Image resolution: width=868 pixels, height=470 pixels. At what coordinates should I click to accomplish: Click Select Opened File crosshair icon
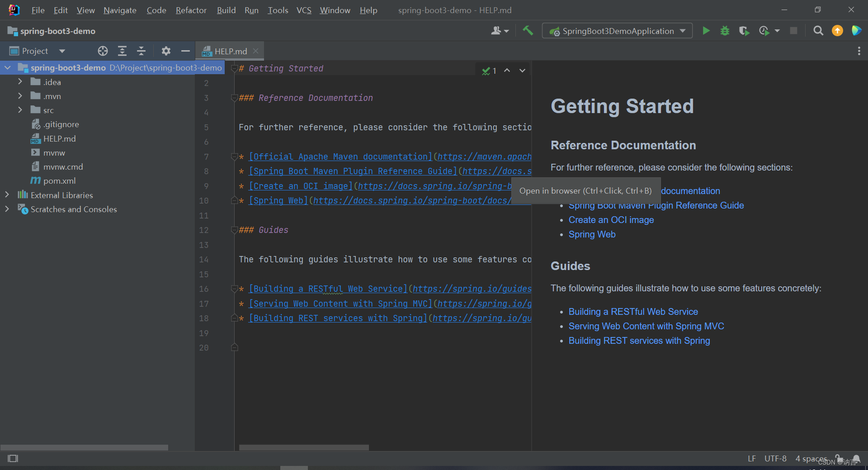[103, 51]
